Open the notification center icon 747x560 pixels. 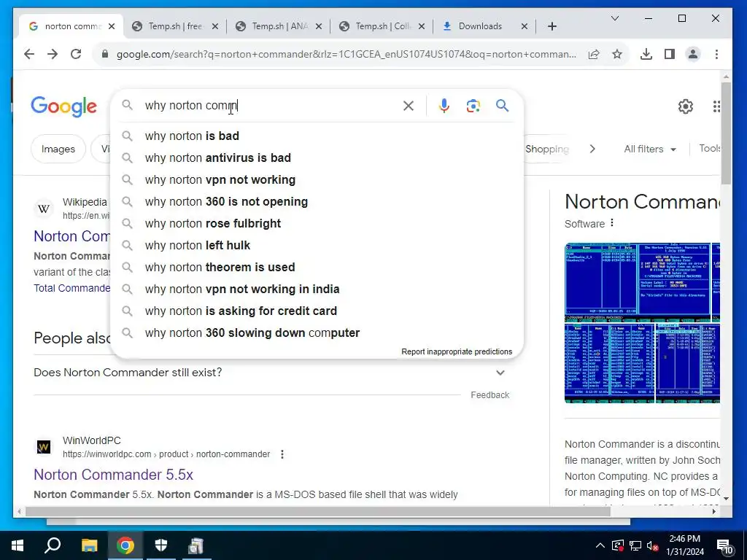point(724,547)
